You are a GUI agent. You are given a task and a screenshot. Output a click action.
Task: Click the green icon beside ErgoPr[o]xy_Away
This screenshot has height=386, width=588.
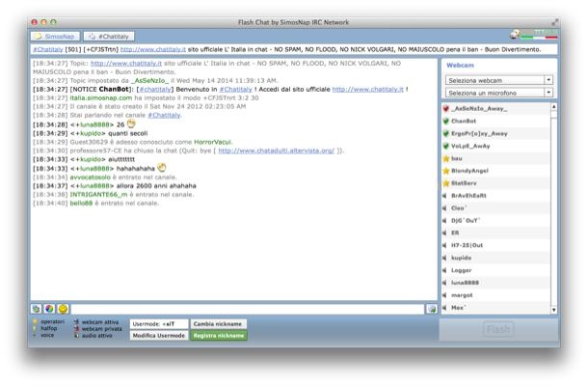[x=446, y=133]
